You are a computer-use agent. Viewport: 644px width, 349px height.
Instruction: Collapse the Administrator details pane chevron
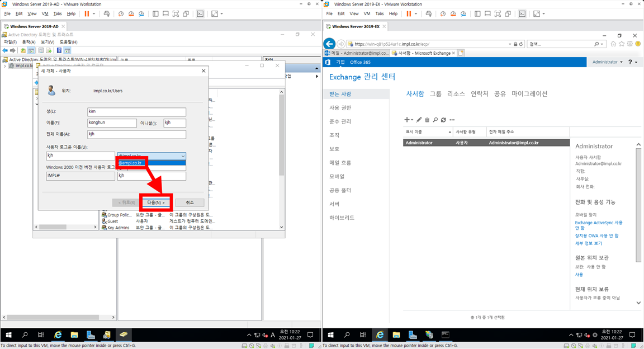click(638, 144)
